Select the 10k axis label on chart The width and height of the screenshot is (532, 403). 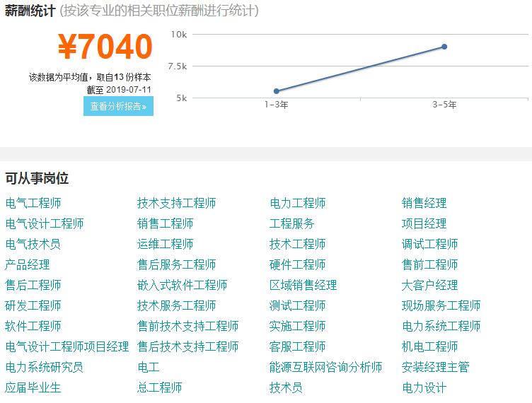tap(179, 34)
